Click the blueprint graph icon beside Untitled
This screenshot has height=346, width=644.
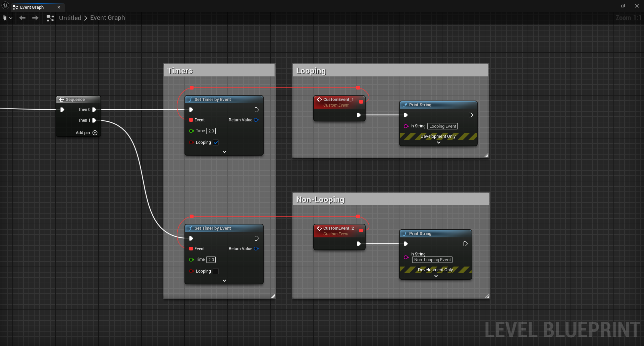click(x=50, y=18)
